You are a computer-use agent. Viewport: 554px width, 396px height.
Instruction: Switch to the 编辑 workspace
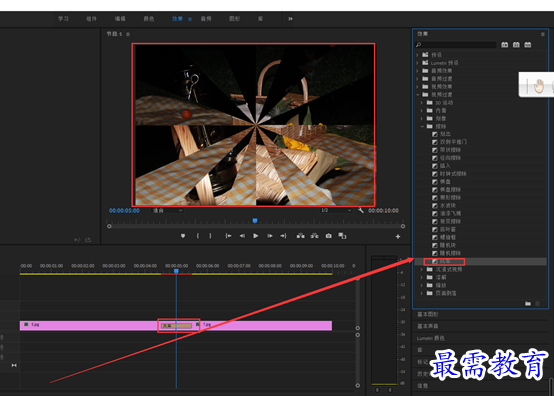click(120, 19)
